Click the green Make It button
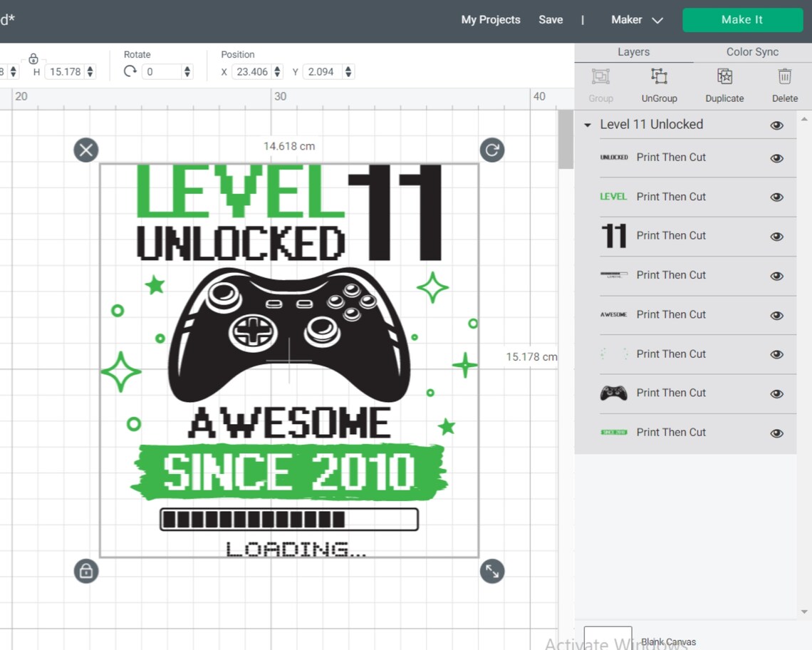The width and height of the screenshot is (812, 650). click(742, 20)
